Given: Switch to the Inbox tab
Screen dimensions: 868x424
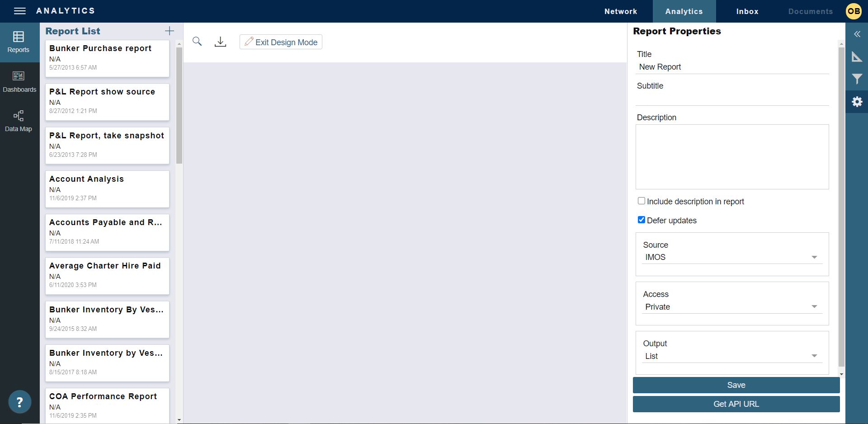Looking at the screenshot, I should point(747,11).
